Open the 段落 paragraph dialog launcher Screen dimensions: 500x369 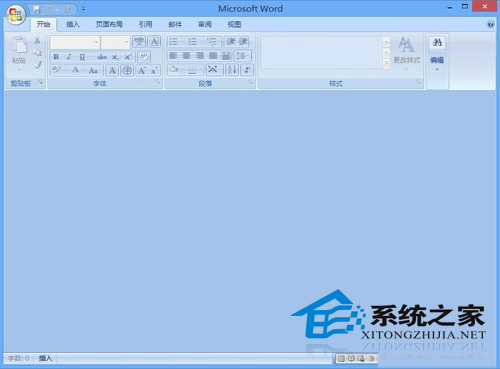251,83
